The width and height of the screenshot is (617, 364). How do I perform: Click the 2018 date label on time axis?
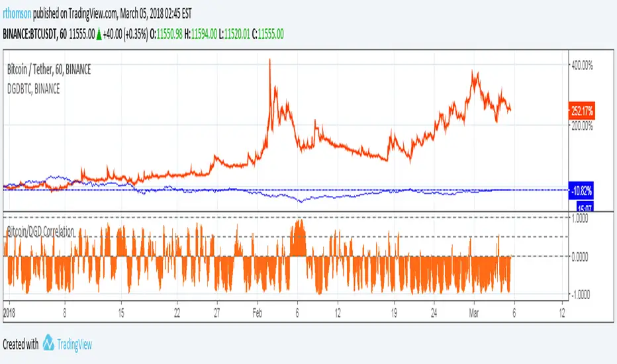9,313
